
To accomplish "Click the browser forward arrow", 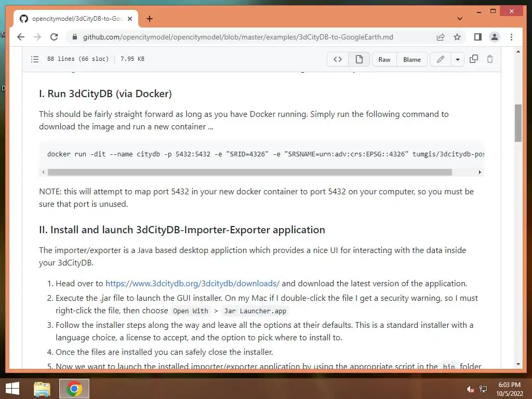I will coord(37,37).
